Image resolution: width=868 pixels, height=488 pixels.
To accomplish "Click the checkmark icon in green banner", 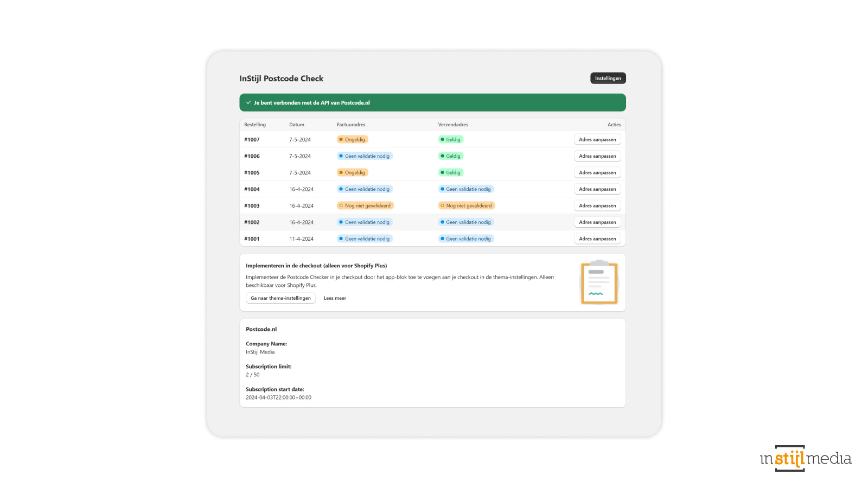I will point(248,102).
